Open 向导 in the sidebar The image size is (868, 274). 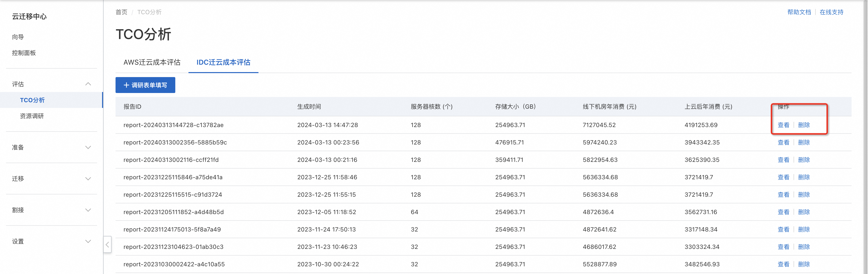click(18, 37)
